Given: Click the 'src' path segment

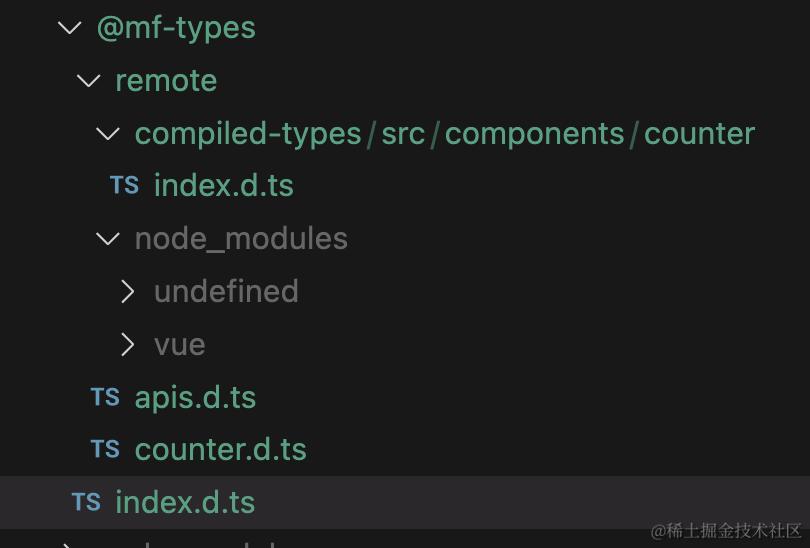Looking at the screenshot, I should pos(403,133).
